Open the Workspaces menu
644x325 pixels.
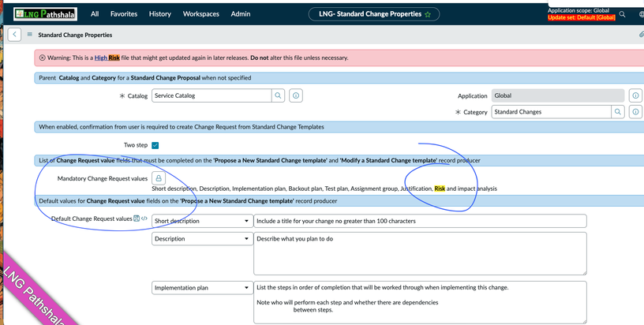[x=200, y=14]
